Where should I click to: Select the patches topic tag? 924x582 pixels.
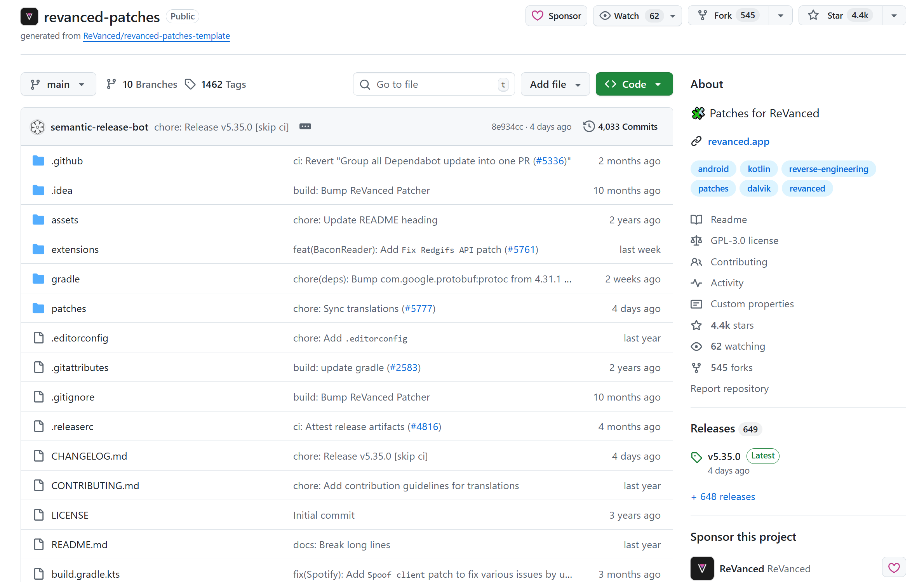tap(713, 188)
